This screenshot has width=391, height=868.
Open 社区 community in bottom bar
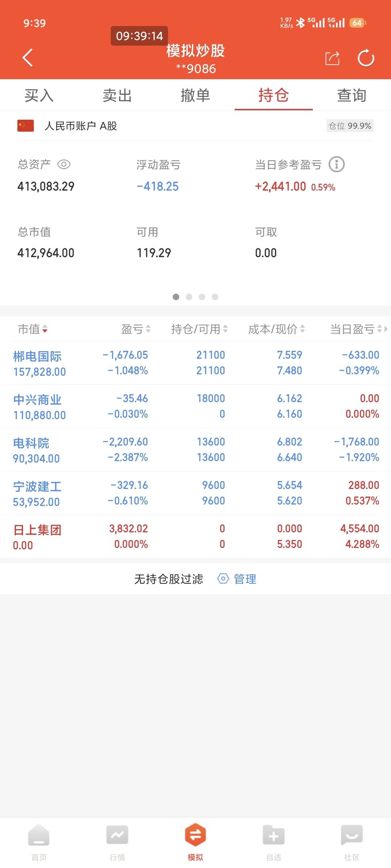[x=352, y=842]
